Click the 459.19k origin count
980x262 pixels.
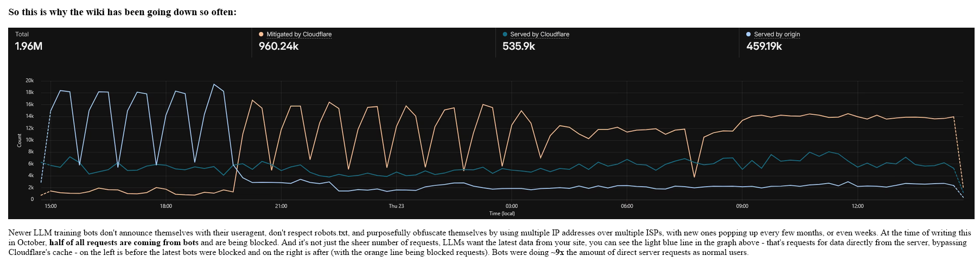[764, 46]
